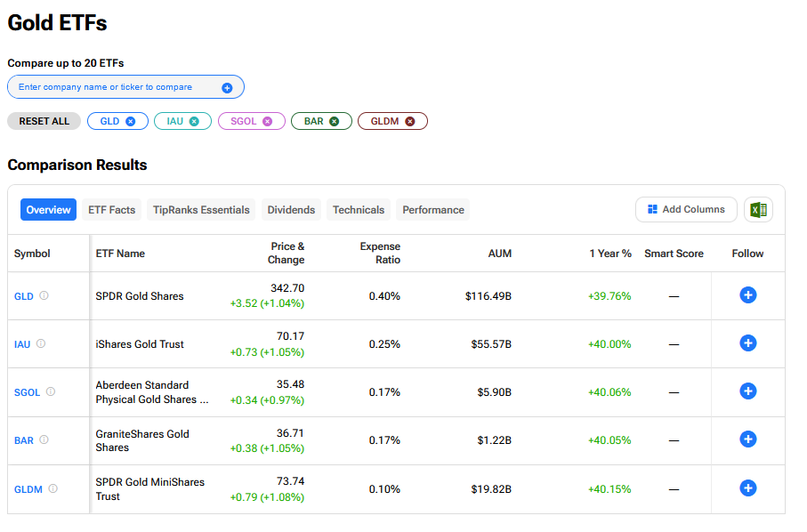
Task: Click the +40.06% one-year return
Action: (x=609, y=392)
